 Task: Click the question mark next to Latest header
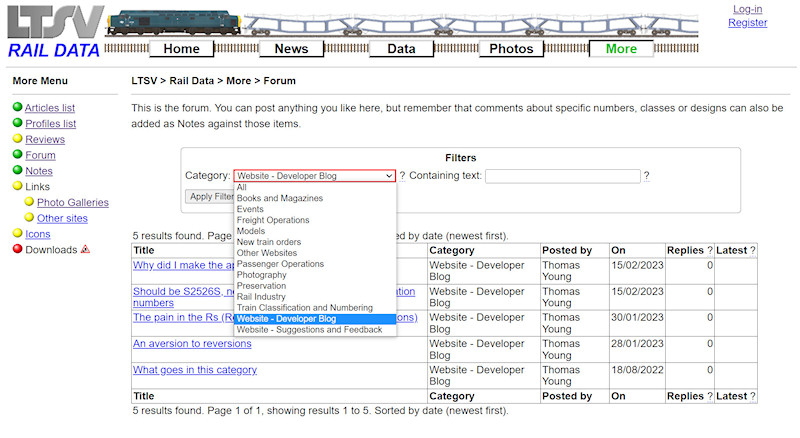752,251
